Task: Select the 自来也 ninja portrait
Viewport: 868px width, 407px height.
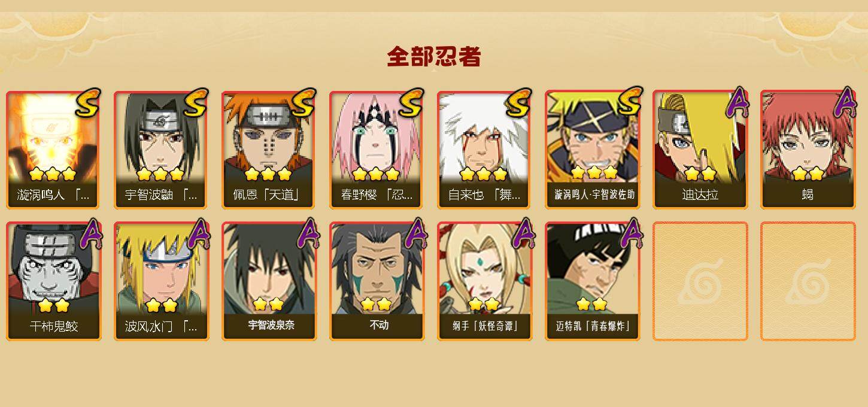Action: click(x=484, y=150)
